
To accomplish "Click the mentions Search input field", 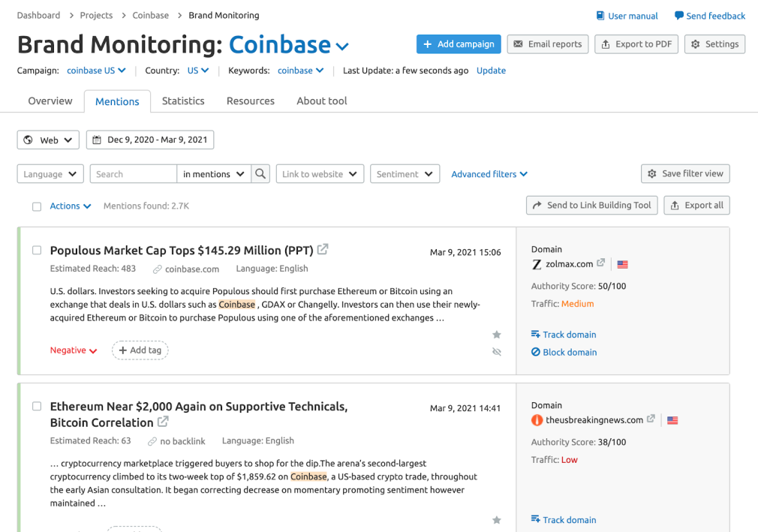I will [x=134, y=174].
